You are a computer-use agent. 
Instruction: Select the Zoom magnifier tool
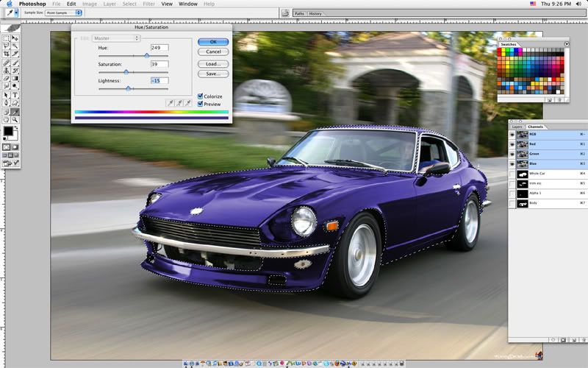[x=15, y=119]
